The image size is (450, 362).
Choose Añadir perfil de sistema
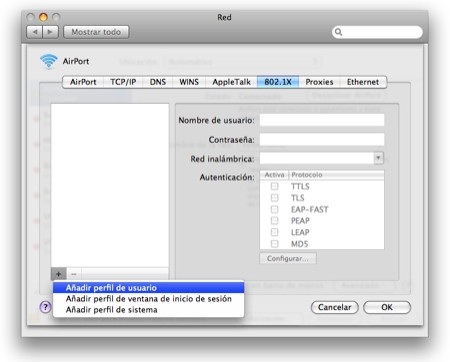coord(149,310)
